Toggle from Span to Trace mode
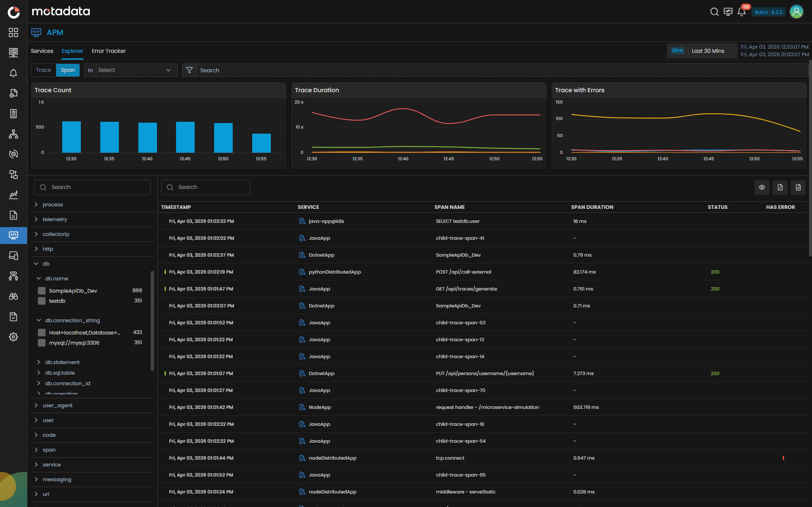The width and height of the screenshot is (812, 507). click(x=44, y=70)
